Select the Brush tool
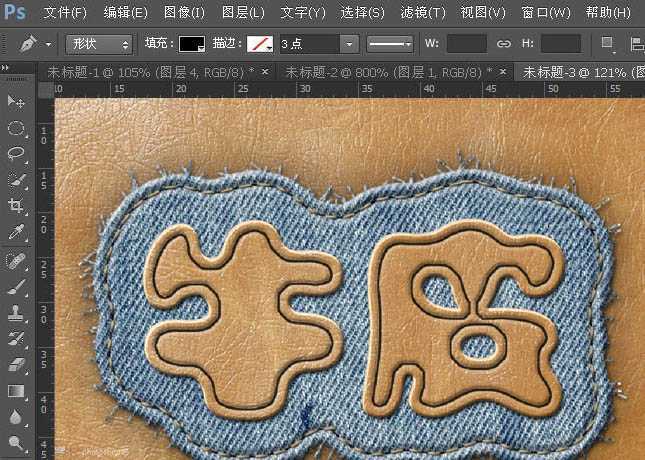 (x=16, y=287)
